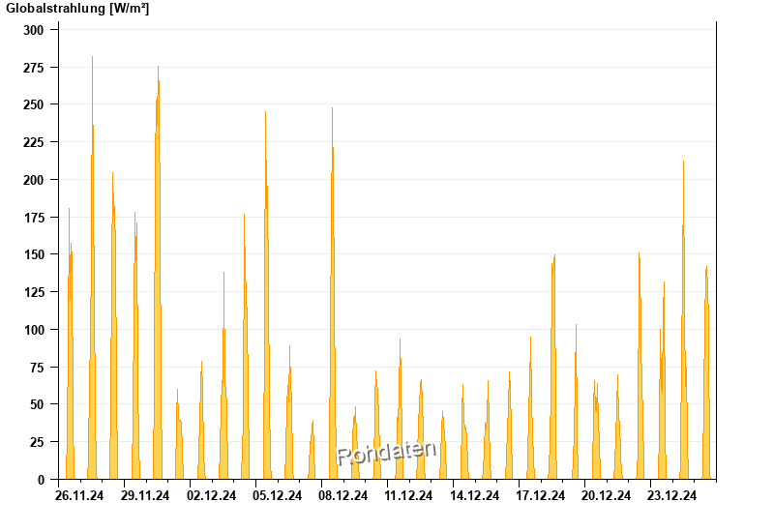The width and height of the screenshot is (774, 532).
Task: Click the 175 y-axis label
Action: tap(34, 217)
